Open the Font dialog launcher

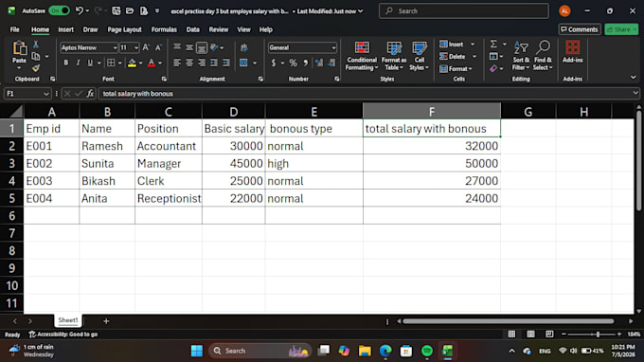(x=164, y=79)
